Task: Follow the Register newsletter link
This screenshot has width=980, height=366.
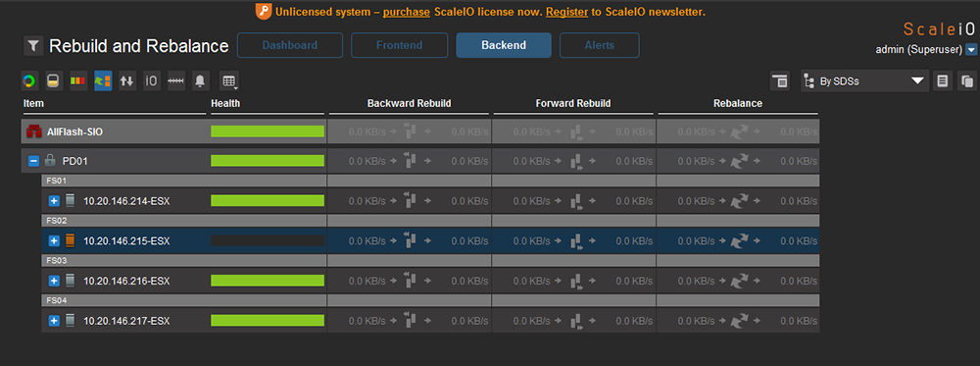Action: click(566, 12)
